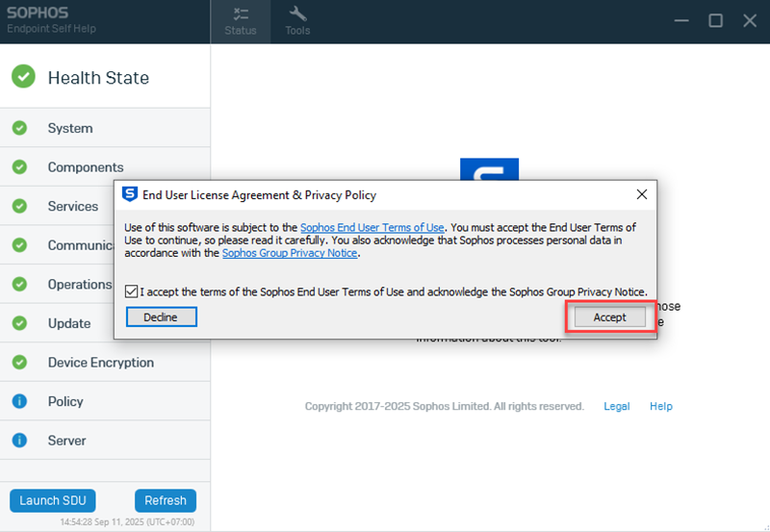Click the blue info icon beside Policy
770x532 pixels.
pos(19,401)
